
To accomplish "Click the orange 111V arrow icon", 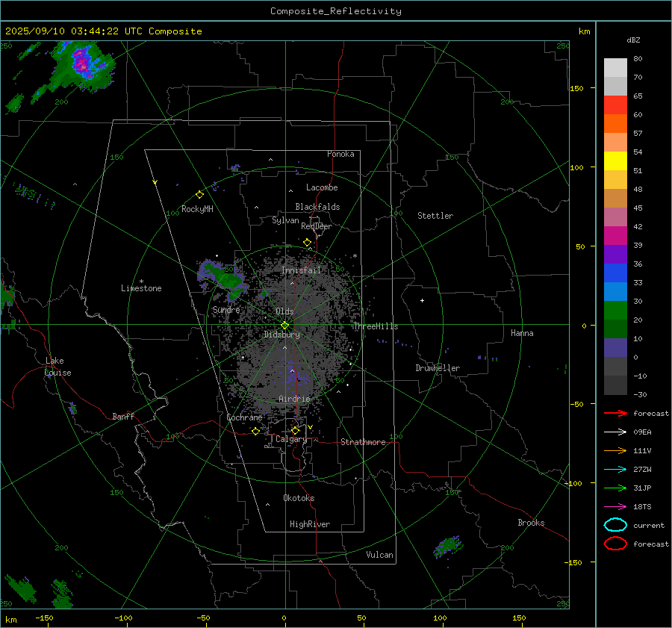I will [x=615, y=450].
